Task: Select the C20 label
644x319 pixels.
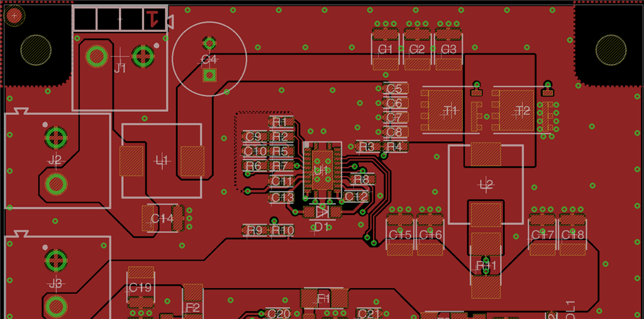Action: pyautogui.click(x=279, y=314)
